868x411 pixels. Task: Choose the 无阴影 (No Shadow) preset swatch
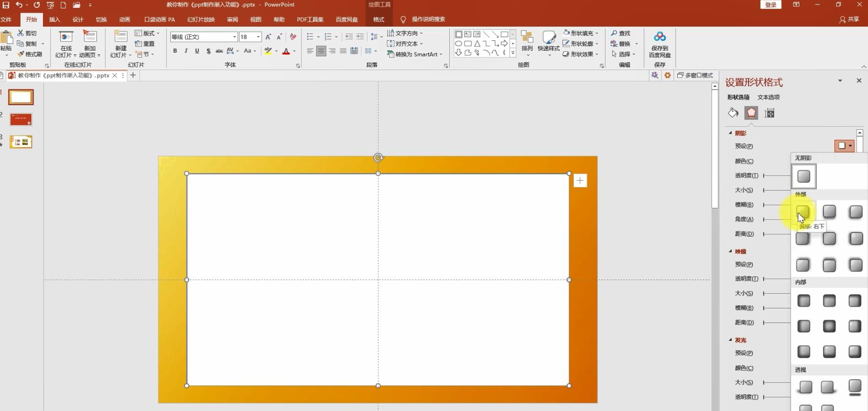804,176
